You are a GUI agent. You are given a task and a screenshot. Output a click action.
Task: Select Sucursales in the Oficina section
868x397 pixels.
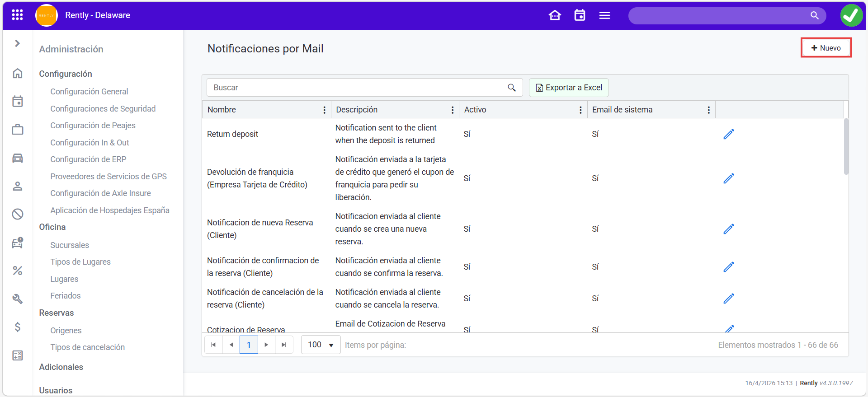tap(70, 245)
